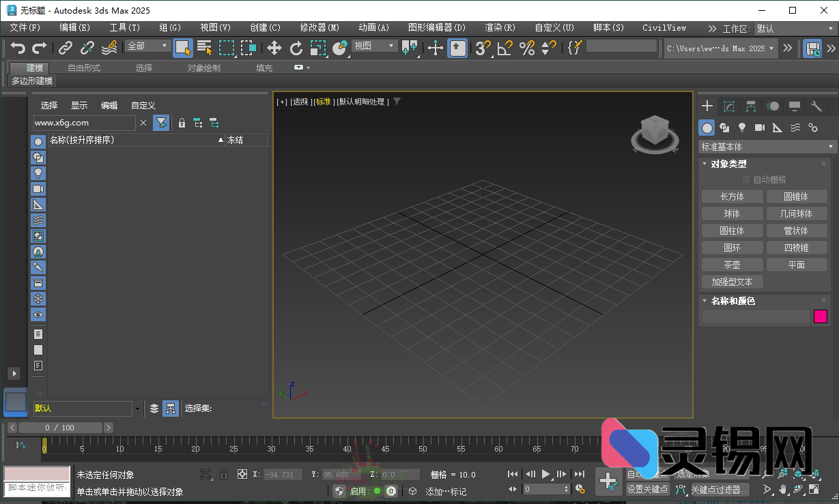Open the Utilities wrench panel tab

[816, 106]
